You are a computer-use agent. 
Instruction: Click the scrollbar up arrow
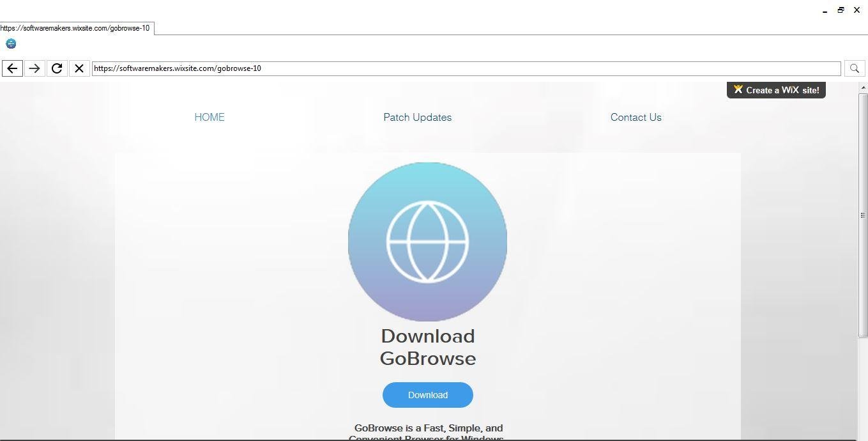pyautogui.click(x=863, y=88)
